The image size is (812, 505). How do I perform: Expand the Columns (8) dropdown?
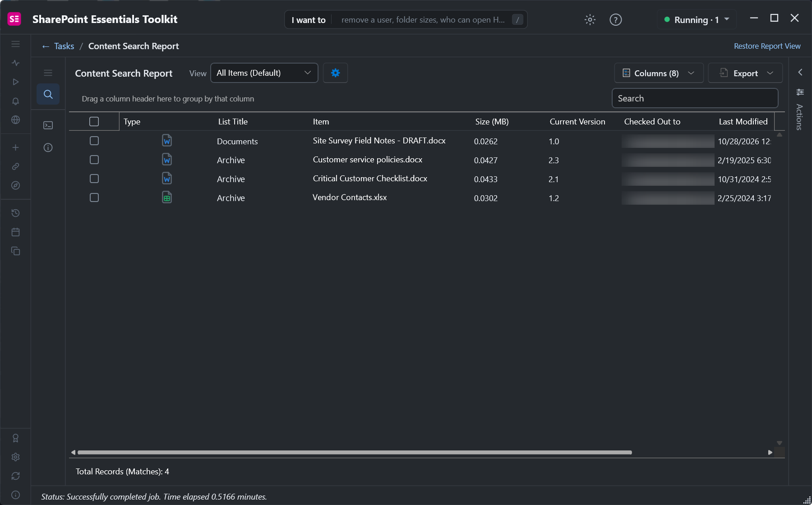click(x=659, y=73)
